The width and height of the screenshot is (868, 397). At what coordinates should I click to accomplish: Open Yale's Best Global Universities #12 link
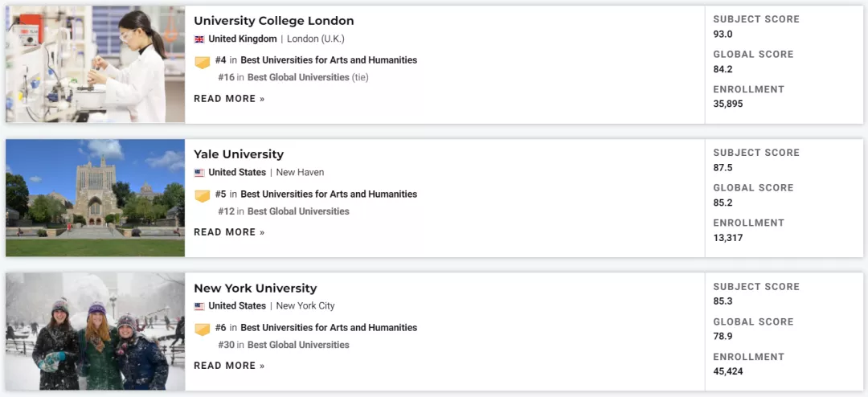(298, 211)
